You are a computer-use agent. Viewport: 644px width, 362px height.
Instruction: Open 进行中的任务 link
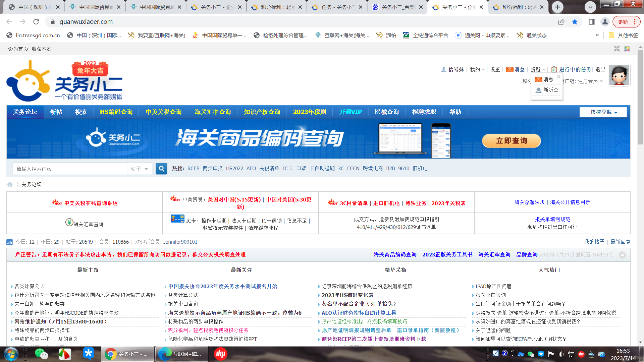pyautogui.click(x=575, y=69)
